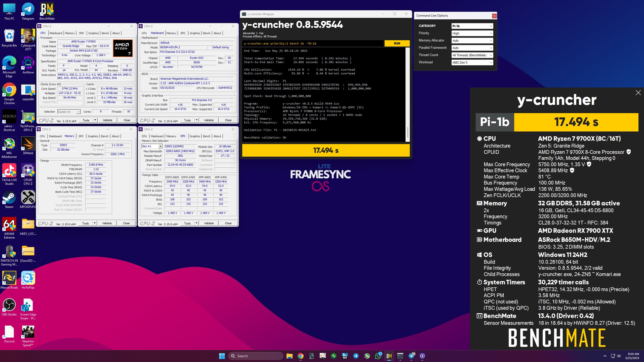Click the 17.494 s result bar in y-cruncher Wrapper

(326, 150)
